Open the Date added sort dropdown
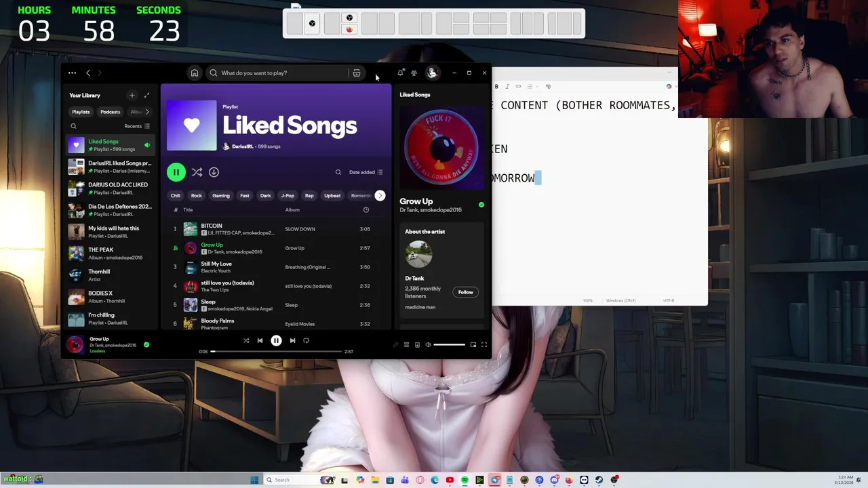Viewport: 868px width, 488px height. tap(366, 172)
